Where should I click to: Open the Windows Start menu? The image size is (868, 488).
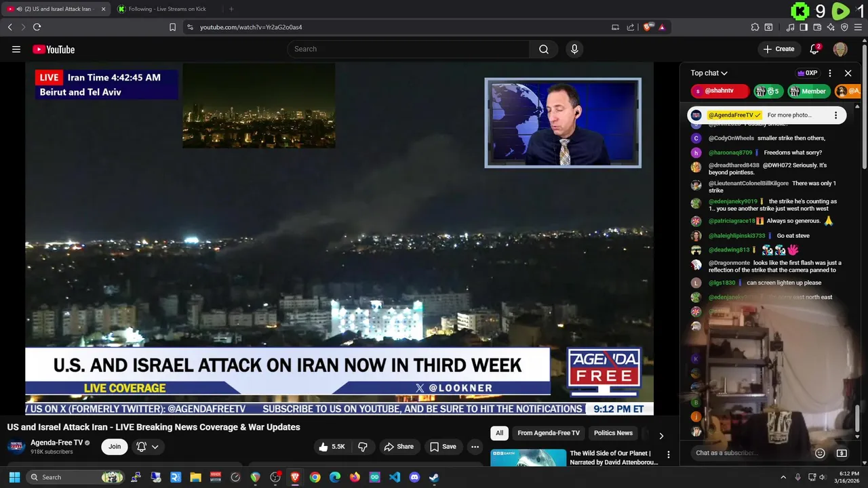(x=14, y=477)
